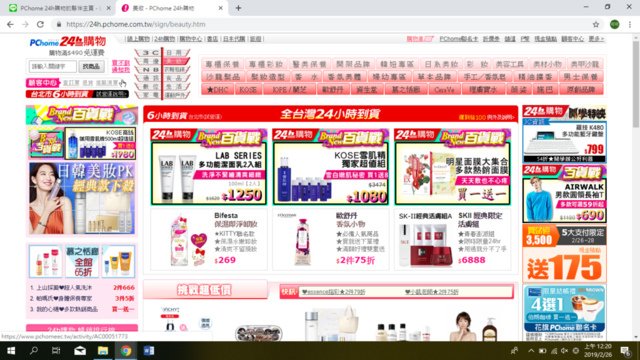Click the keyword search input field

point(53,66)
